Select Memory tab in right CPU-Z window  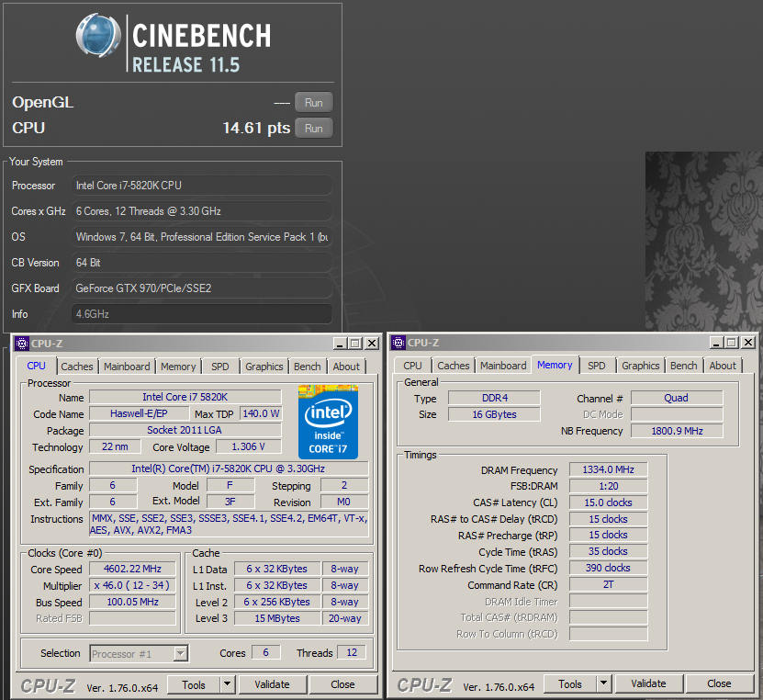coord(555,365)
